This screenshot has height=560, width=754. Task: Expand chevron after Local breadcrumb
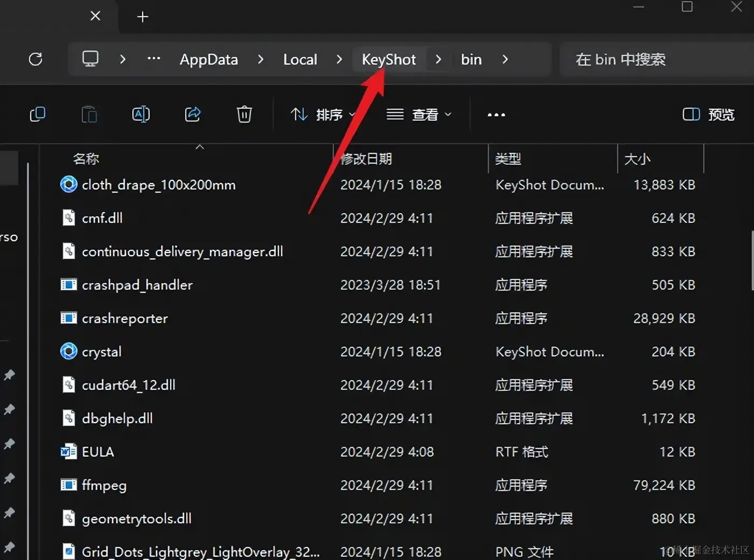[339, 59]
